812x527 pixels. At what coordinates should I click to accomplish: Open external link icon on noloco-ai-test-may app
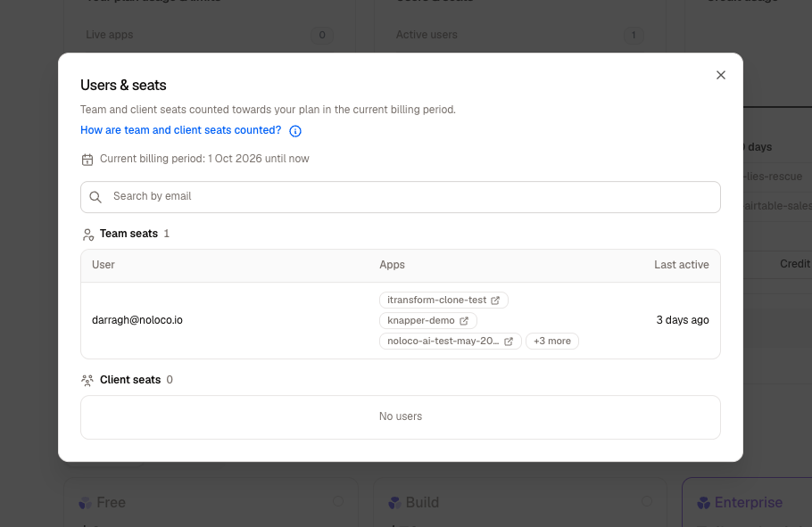[x=509, y=342]
